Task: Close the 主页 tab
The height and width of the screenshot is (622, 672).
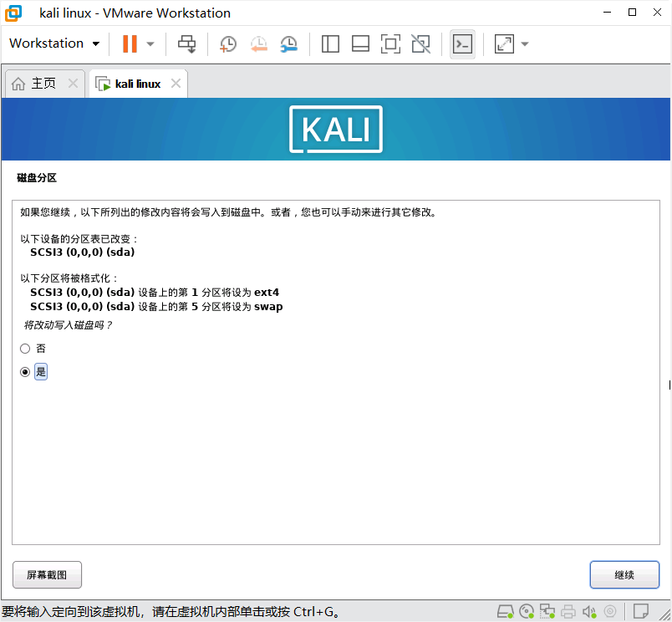Action: [x=73, y=83]
